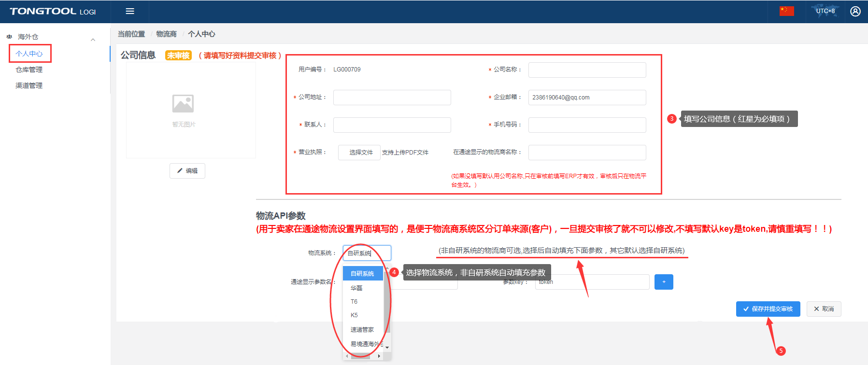868x365 pixels.
Task: Click the 取消 button
Action: [x=824, y=309]
